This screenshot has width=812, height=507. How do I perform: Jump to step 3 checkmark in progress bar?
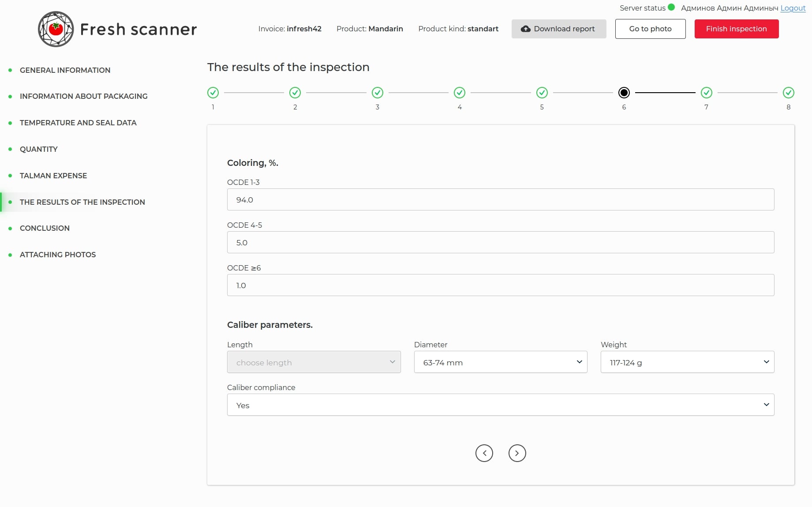(x=378, y=93)
